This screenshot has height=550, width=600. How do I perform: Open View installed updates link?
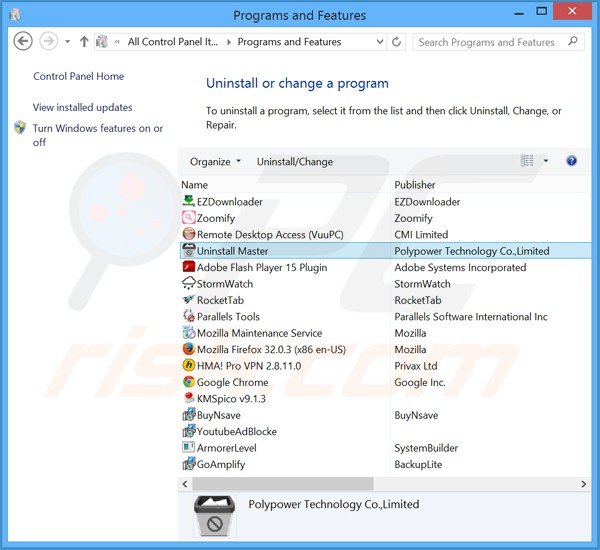click(82, 107)
